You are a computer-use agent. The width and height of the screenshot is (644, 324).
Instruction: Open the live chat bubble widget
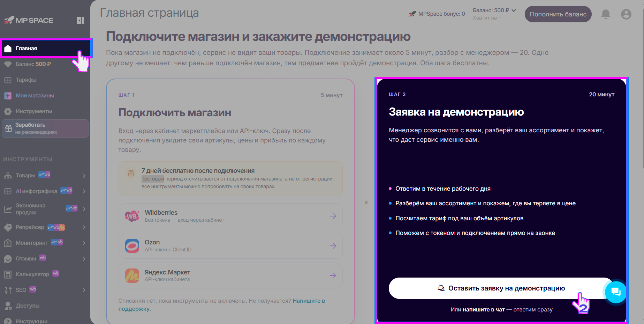coord(616,292)
